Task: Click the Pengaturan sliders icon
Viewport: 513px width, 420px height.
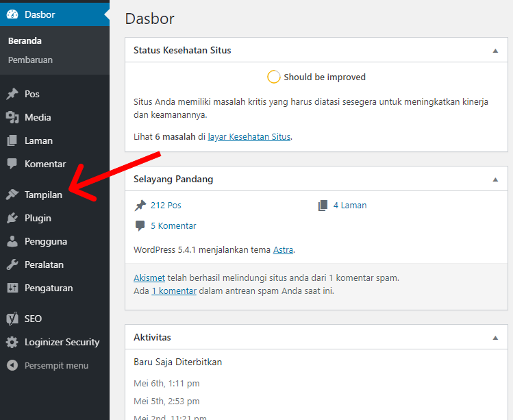Action: (x=12, y=288)
